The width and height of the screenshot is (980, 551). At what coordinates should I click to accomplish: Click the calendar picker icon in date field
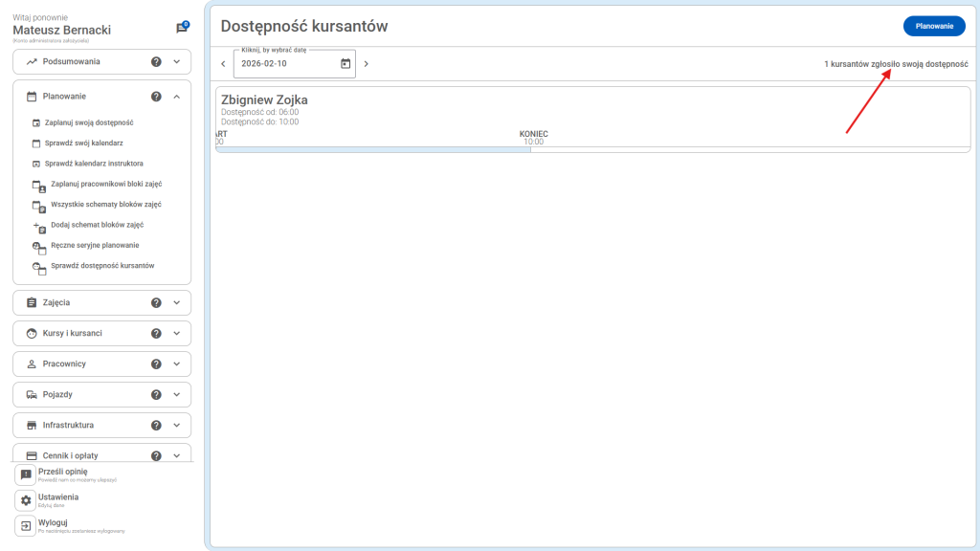click(345, 64)
